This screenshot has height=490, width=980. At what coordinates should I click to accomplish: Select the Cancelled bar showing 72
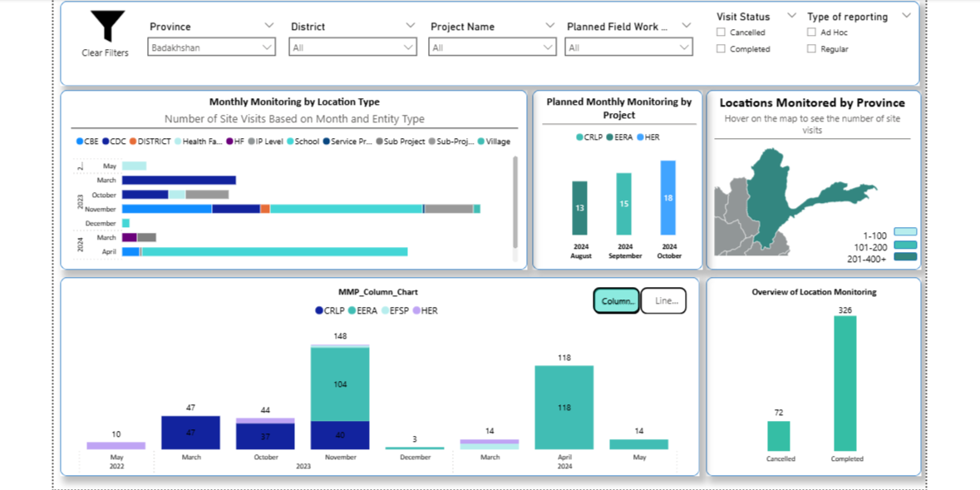[x=779, y=436]
